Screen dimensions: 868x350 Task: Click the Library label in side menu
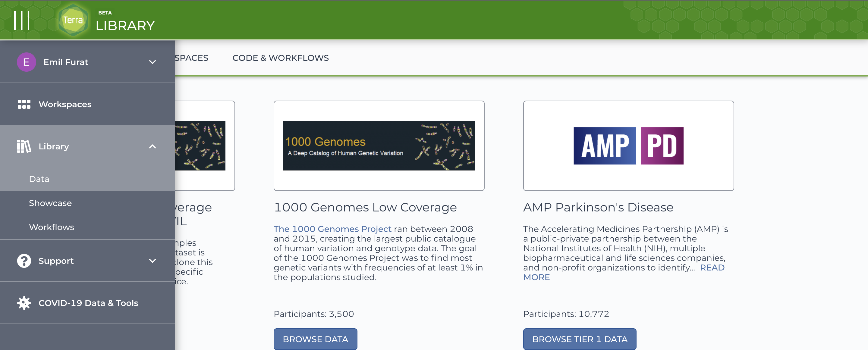tap(54, 146)
